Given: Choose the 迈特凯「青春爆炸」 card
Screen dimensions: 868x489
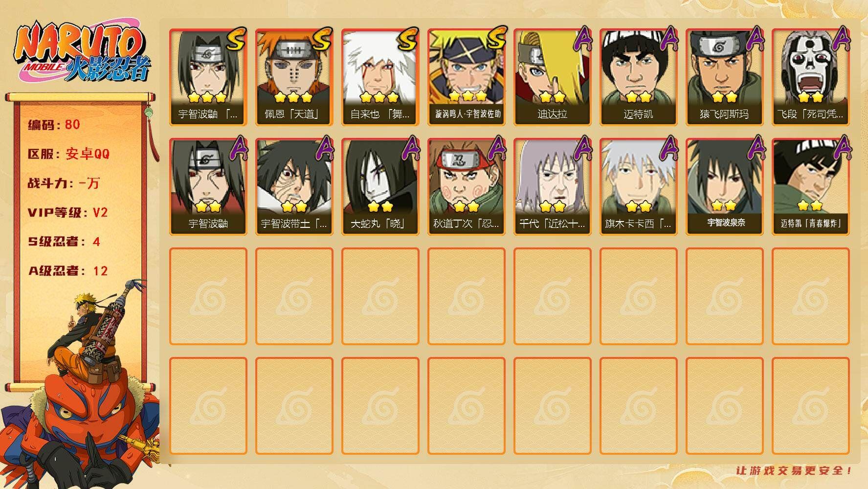Looking at the screenshot, I should [x=810, y=187].
